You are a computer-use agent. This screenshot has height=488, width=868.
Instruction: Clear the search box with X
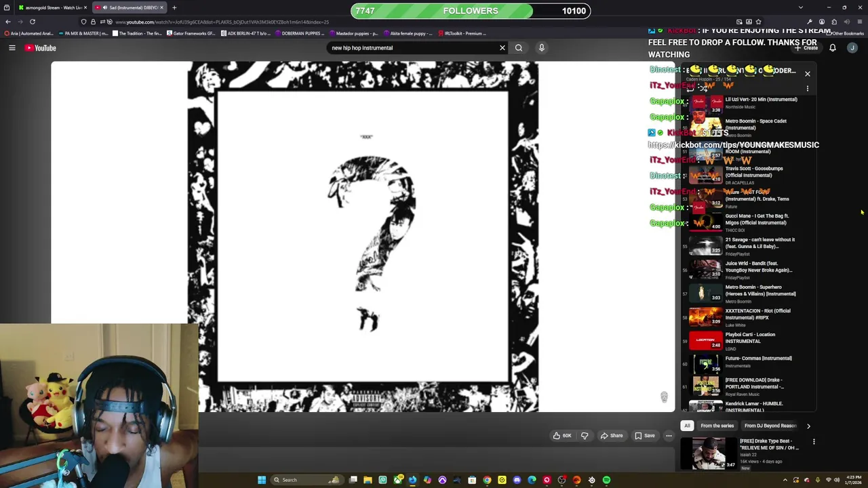pos(502,47)
